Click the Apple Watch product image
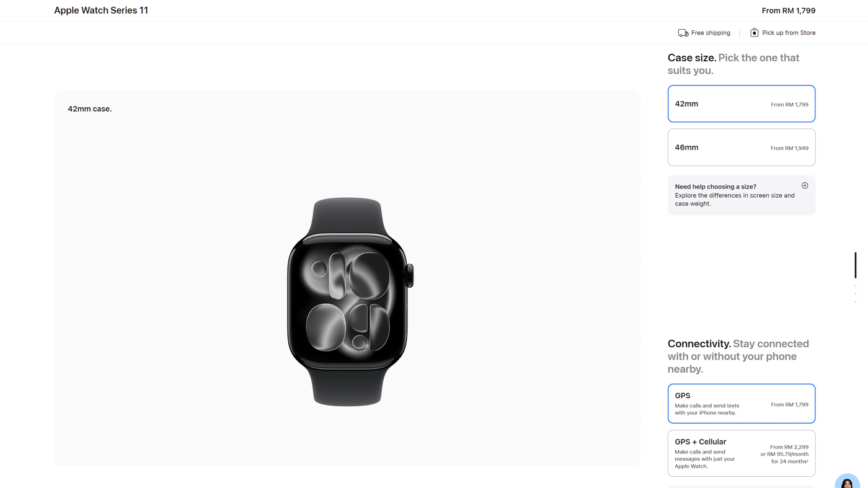 348,302
